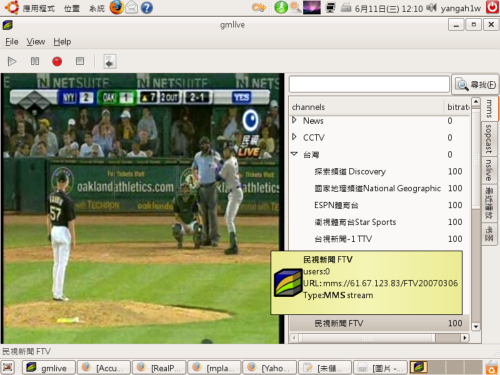Viewport: 500px width, 375px height.
Task: Open the Ubuntu 應用程式 menu
Action: tap(39, 8)
